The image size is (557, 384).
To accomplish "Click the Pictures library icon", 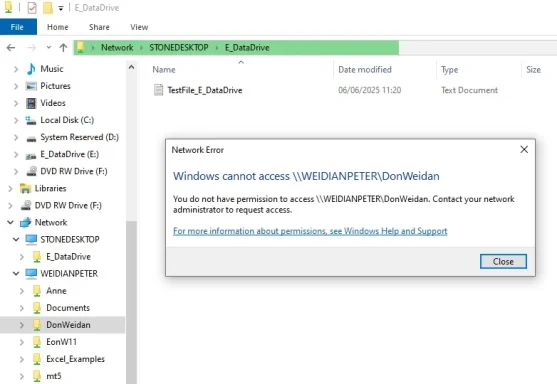I will tap(31, 86).
